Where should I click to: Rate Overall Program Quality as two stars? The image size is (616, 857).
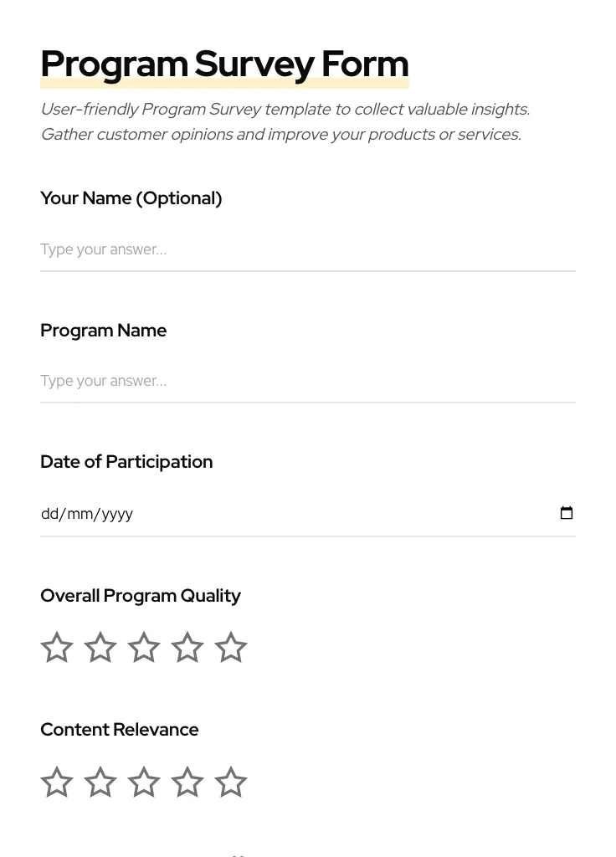(100, 647)
